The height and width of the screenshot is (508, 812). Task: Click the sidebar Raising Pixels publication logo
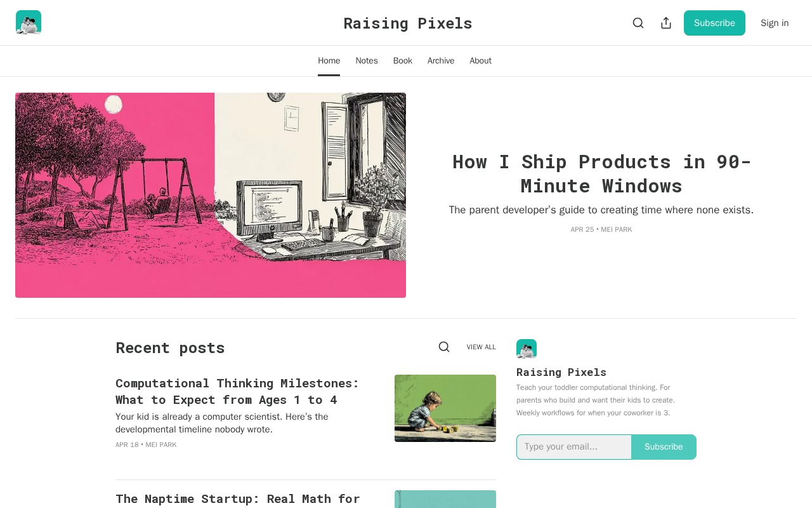point(527,349)
